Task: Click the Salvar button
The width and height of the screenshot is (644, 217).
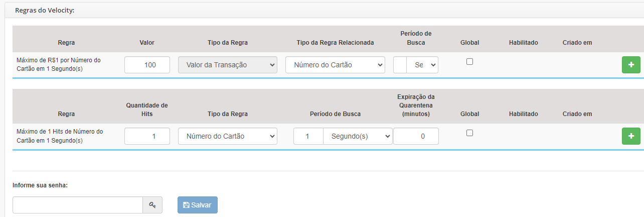Action: click(198, 205)
